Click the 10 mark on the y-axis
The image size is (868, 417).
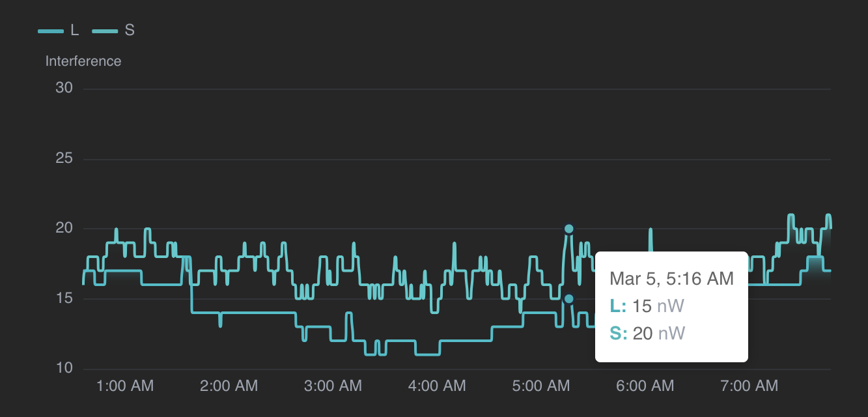pyautogui.click(x=64, y=367)
